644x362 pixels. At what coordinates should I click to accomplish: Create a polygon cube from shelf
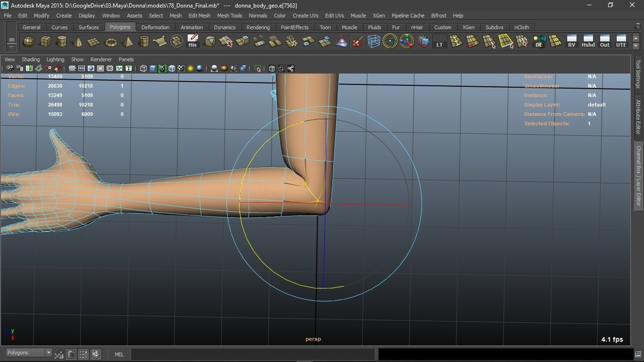45,41
